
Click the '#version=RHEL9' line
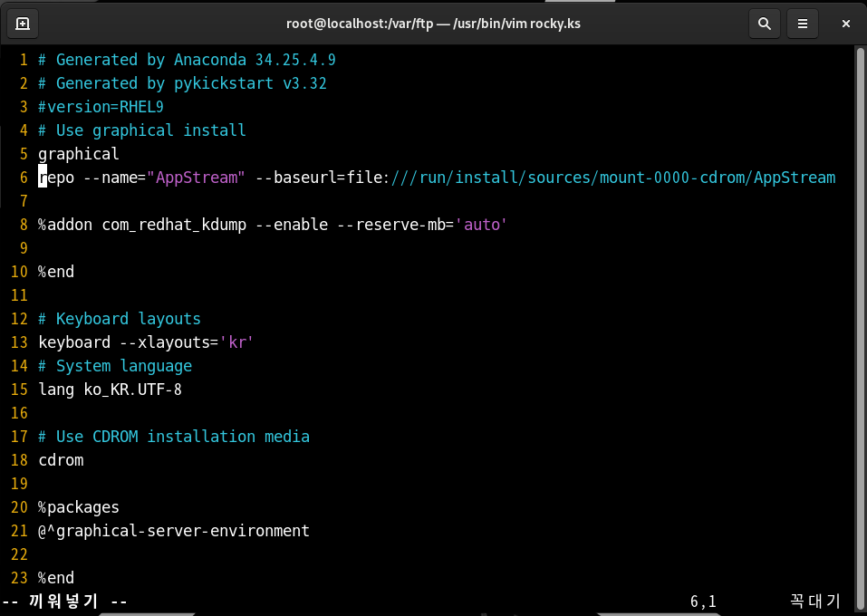pos(101,107)
